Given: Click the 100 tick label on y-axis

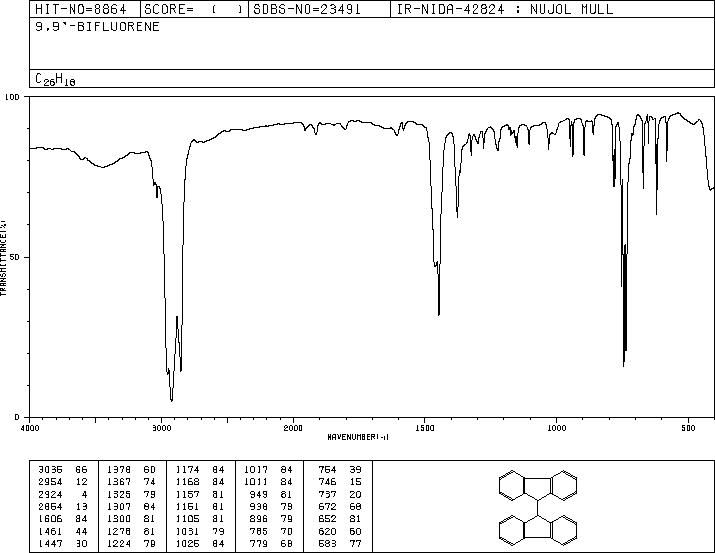Looking at the screenshot, I should pyautogui.click(x=12, y=97).
